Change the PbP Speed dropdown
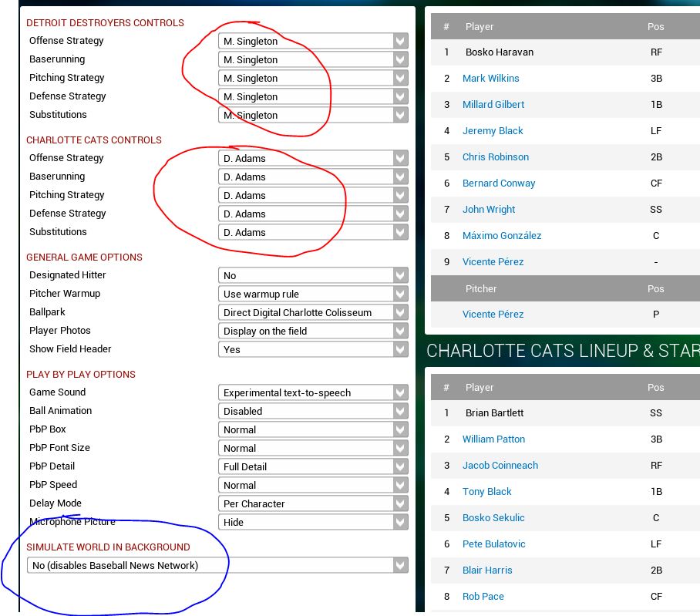The width and height of the screenshot is (700, 616). point(313,485)
